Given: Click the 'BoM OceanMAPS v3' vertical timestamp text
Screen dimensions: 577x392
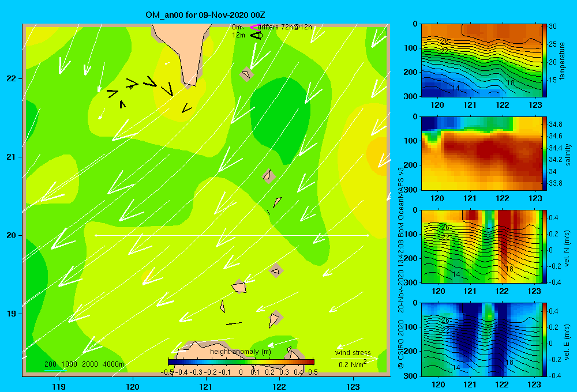Looking at the screenshot, I should tap(401, 203).
